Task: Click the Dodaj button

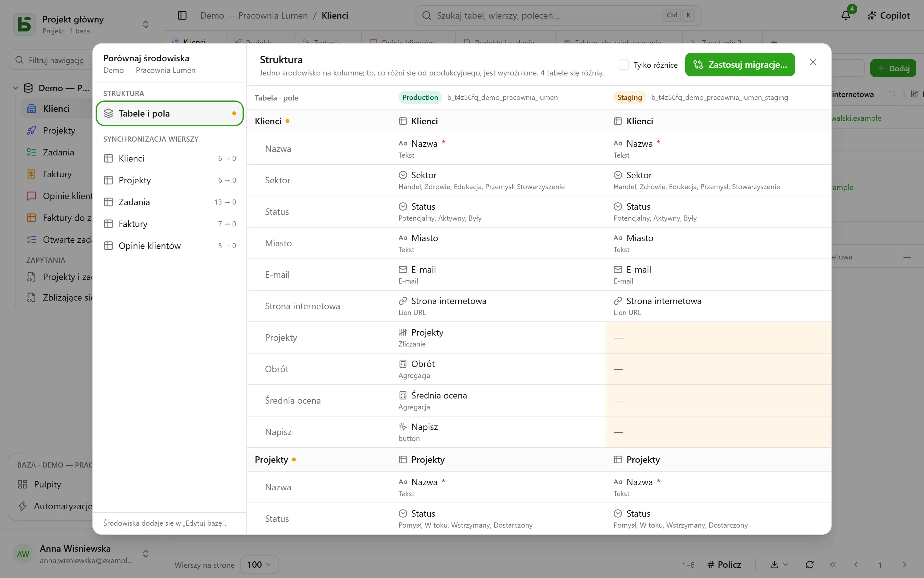Action: [x=893, y=68]
